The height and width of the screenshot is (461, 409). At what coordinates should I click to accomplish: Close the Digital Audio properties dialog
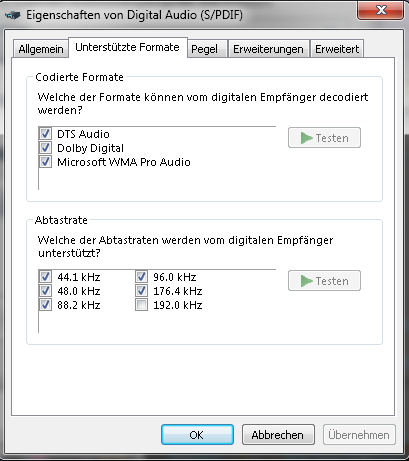pos(381,10)
